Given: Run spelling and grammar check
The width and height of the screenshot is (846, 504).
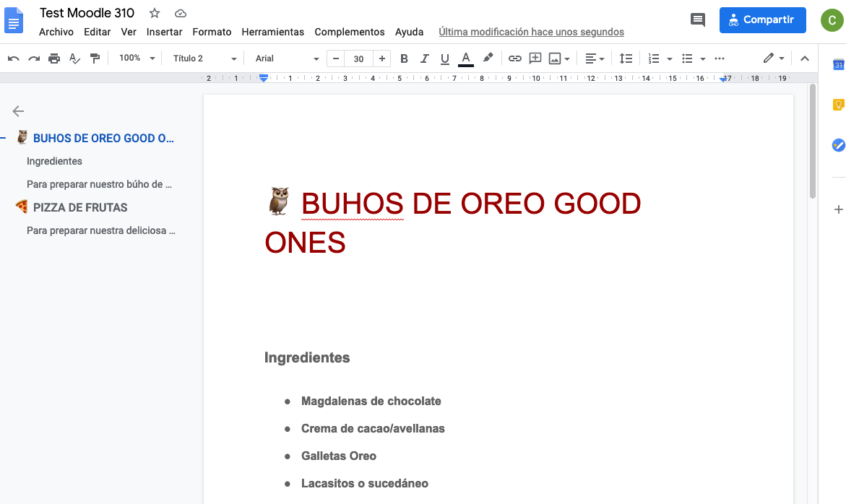Looking at the screenshot, I should [74, 58].
